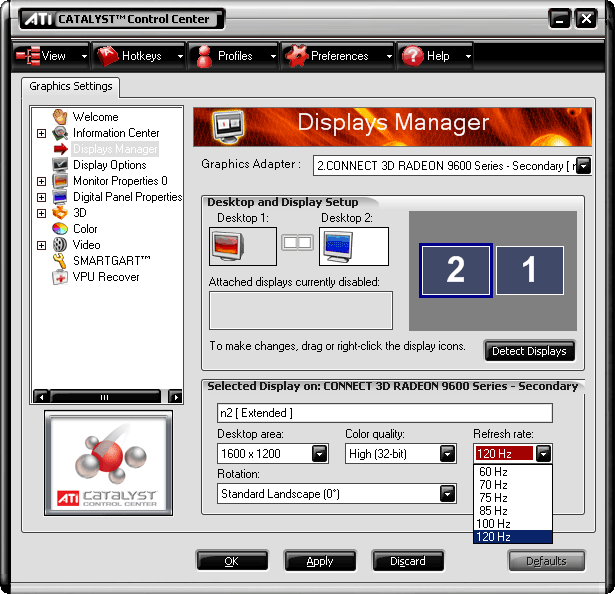Open the Desktop area dropdown

pos(320,454)
